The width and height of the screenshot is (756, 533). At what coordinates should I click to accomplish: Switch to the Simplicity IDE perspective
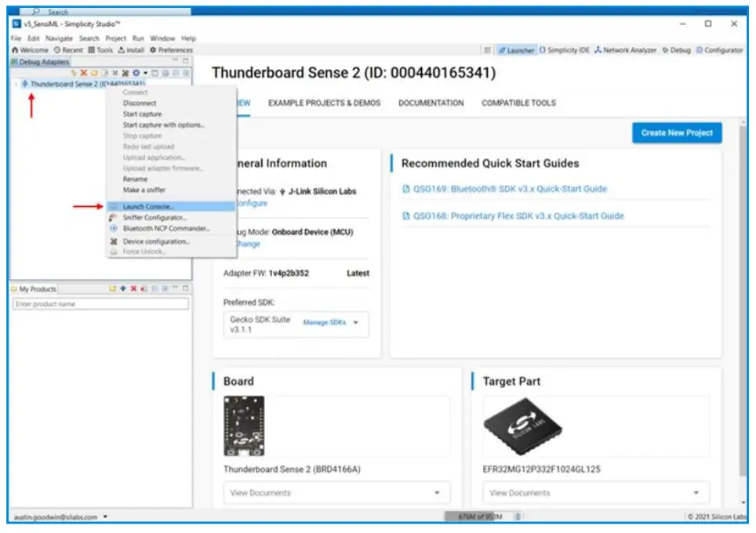[566, 49]
